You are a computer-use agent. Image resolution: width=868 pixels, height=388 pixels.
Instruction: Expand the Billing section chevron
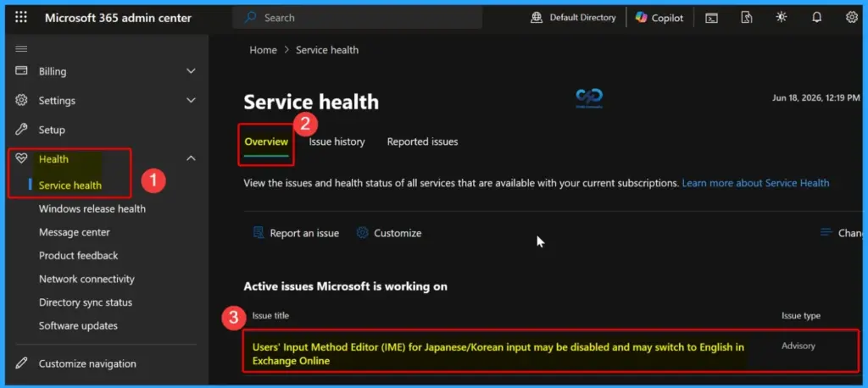coord(191,71)
